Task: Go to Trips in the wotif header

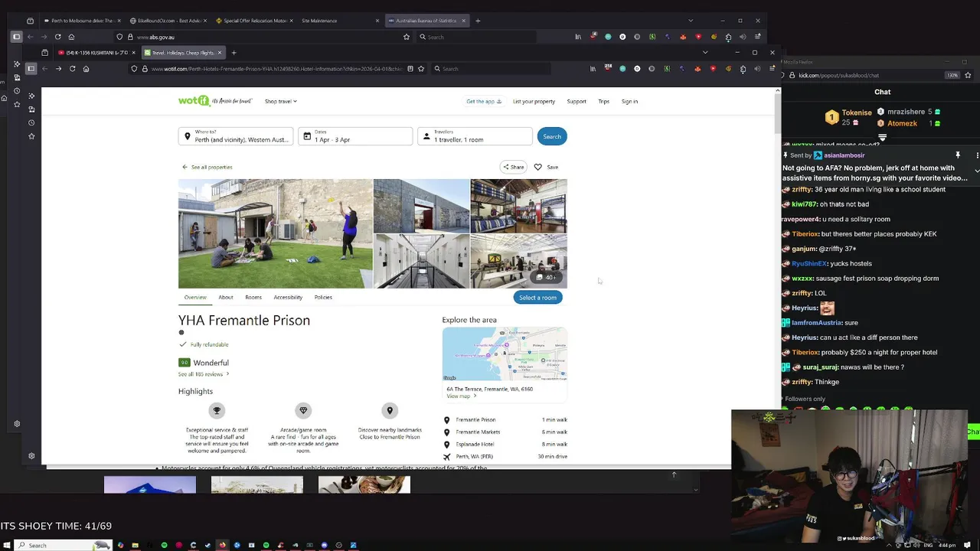Action: pos(604,101)
